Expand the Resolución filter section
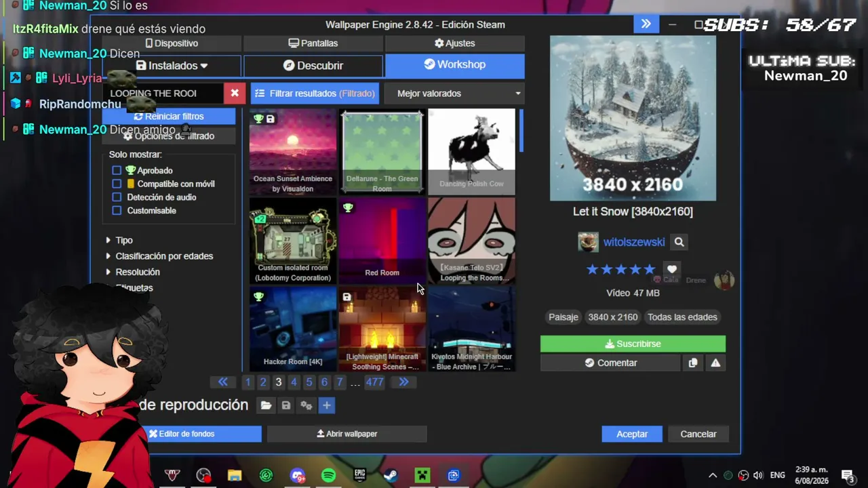 click(133, 272)
